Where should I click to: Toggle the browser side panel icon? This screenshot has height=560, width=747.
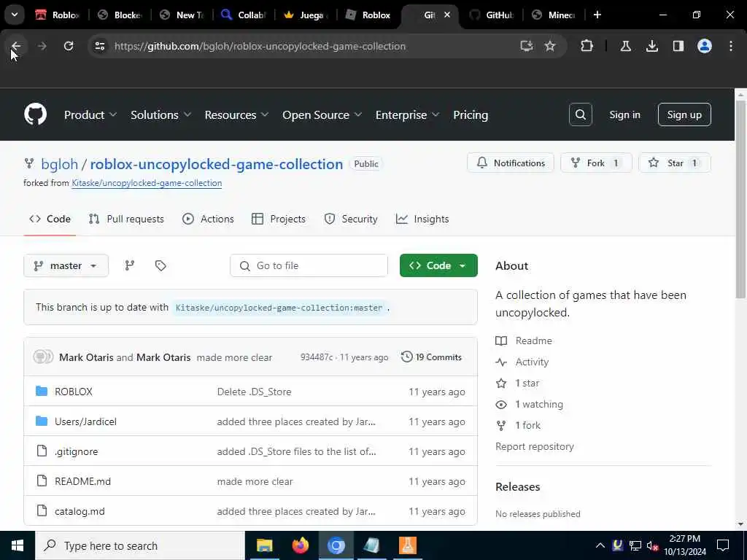coord(678,46)
